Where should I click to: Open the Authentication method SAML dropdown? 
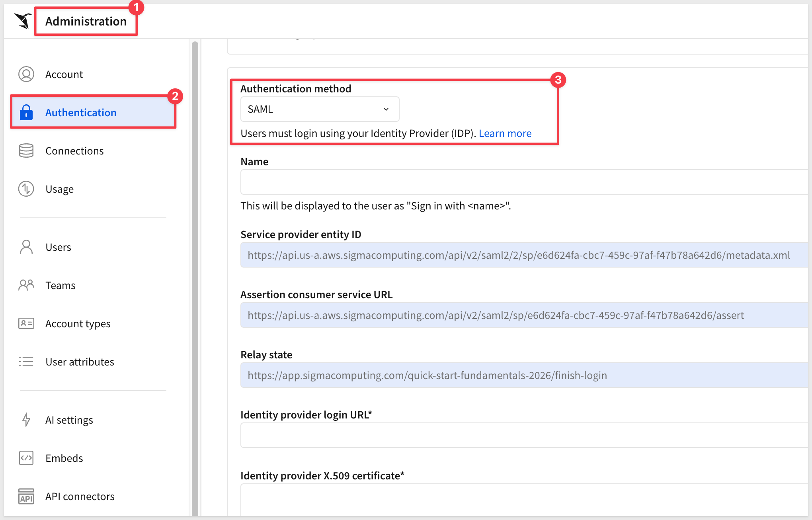[x=320, y=109]
